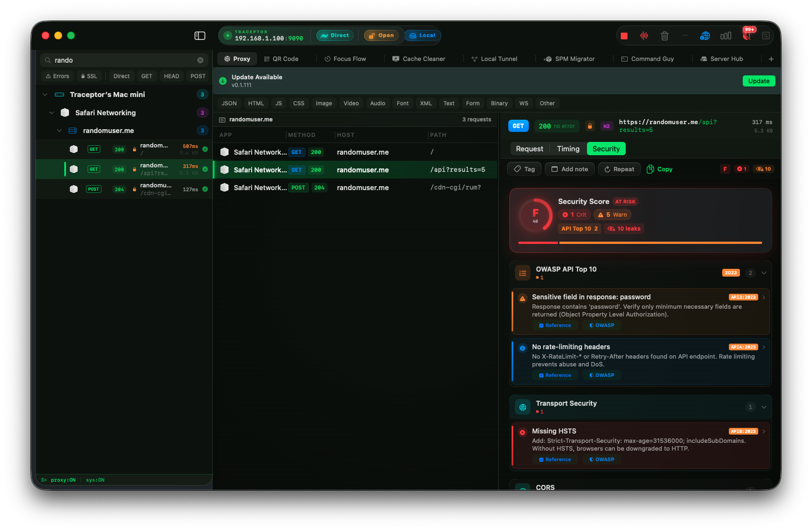Viewport: 812px width, 531px height.
Task: Toggle the Local pill in toolbar
Action: [x=422, y=35]
